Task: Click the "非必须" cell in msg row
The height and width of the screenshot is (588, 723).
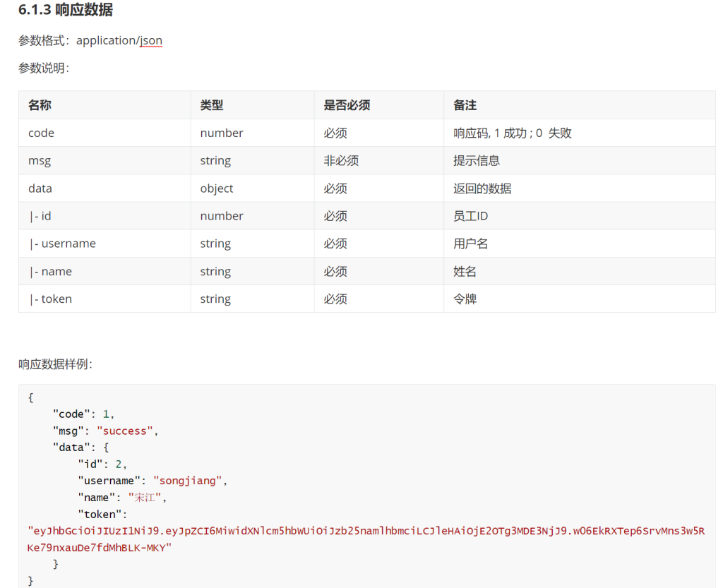Action: click(341, 160)
